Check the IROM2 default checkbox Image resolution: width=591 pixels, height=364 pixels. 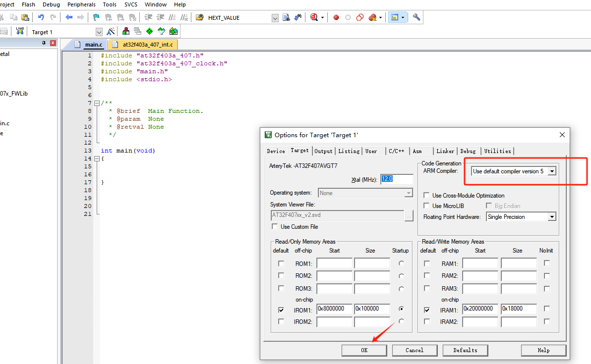(281, 321)
